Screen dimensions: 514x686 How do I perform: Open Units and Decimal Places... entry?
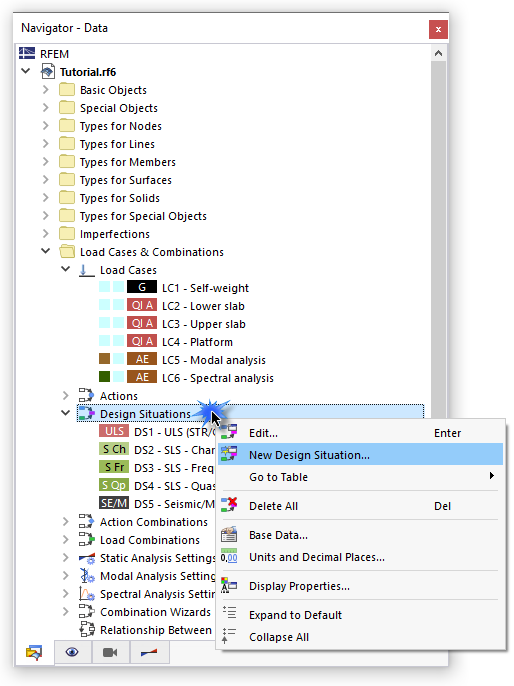point(360,557)
